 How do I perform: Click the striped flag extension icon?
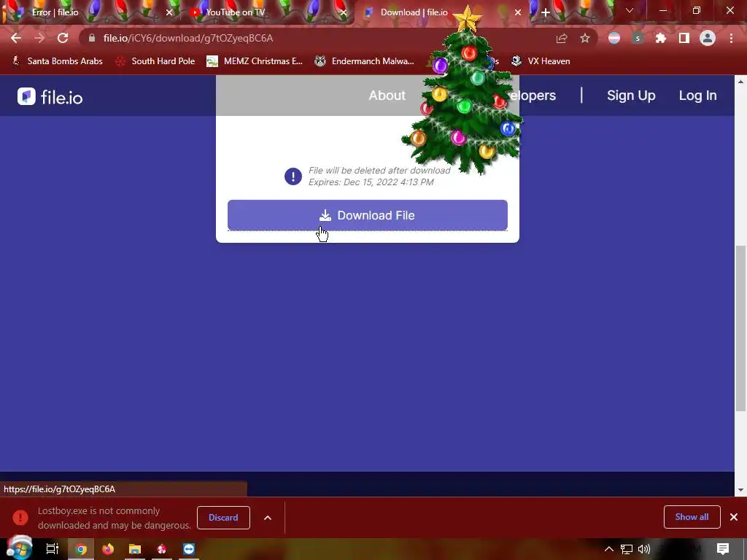pos(614,39)
